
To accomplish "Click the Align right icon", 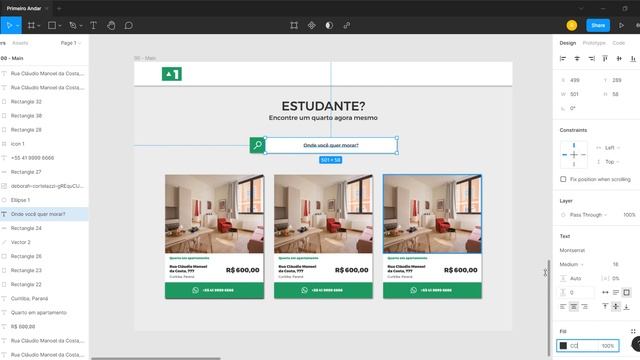I will pos(591,59).
